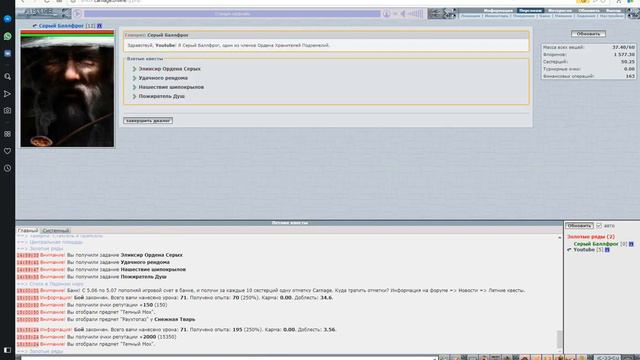The width and height of the screenshot is (640, 360).
Task: Adjust the music volume slider
Action: pyautogui.click(x=416, y=14)
